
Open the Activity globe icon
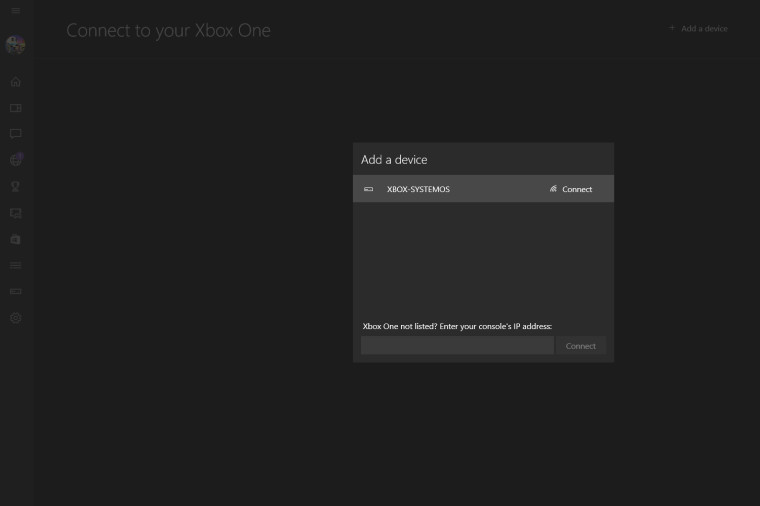click(x=16, y=159)
